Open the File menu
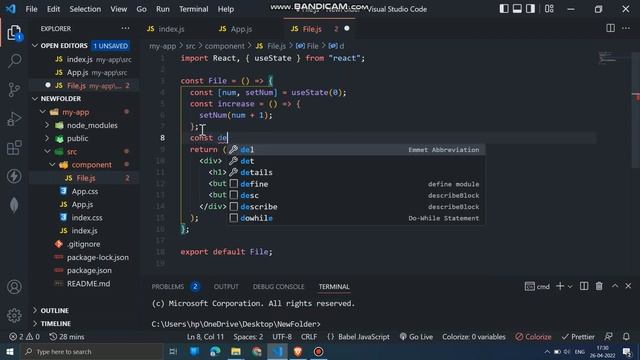 point(31,9)
